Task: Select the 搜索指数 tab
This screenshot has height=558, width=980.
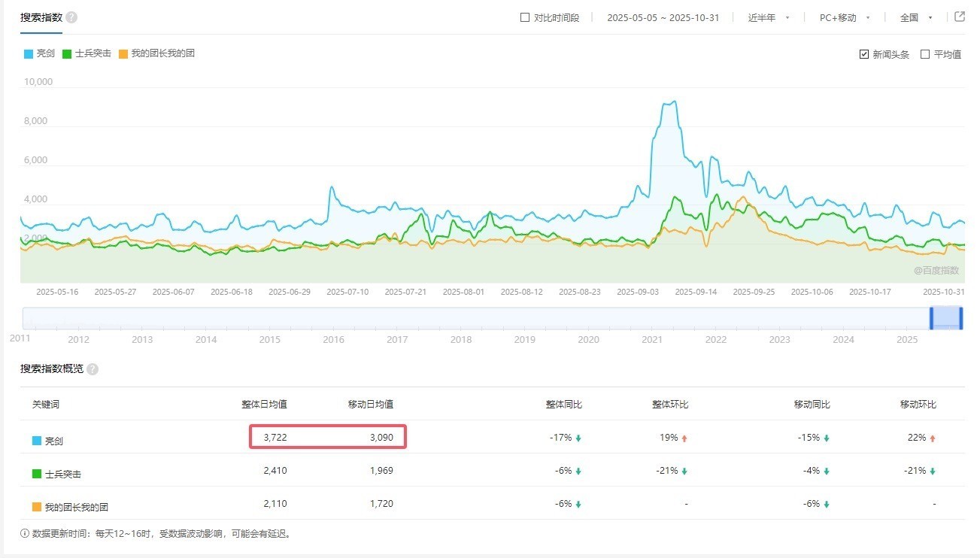Action: (41, 17)
